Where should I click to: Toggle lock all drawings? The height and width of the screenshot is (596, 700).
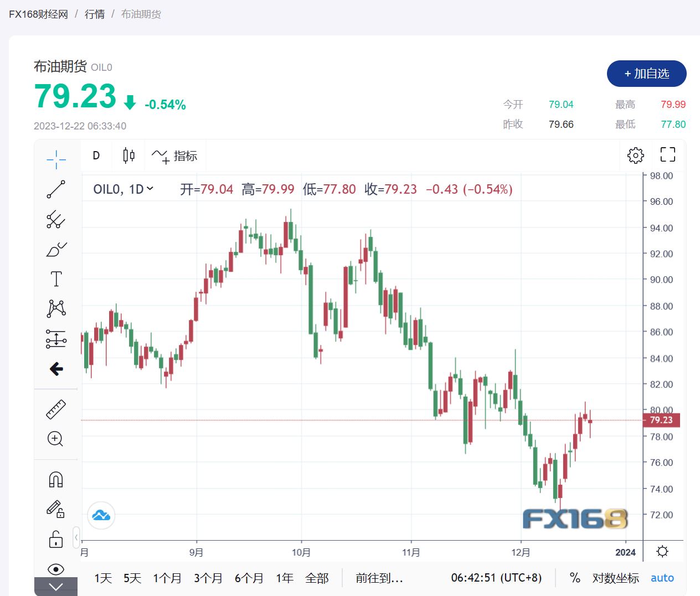click(56, 539)
